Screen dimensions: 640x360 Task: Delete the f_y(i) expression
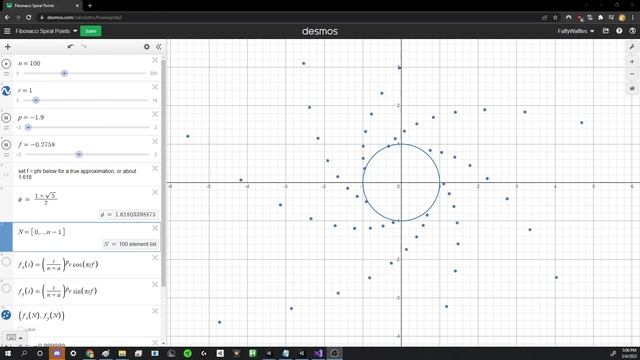tap(155, 284)
